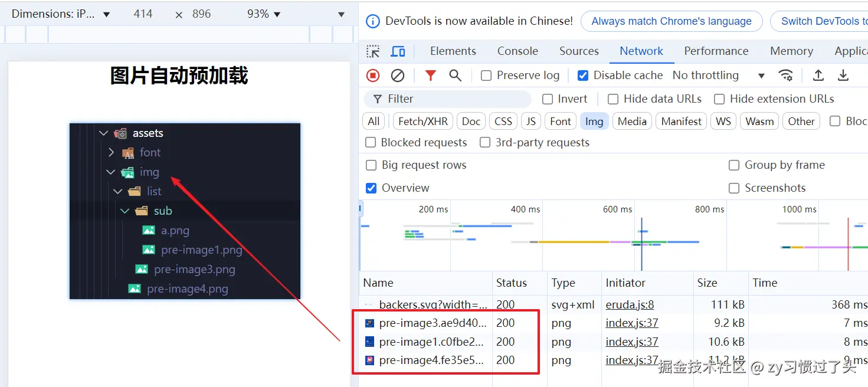Open the 93% zoom dropdown

click(264, 14)
